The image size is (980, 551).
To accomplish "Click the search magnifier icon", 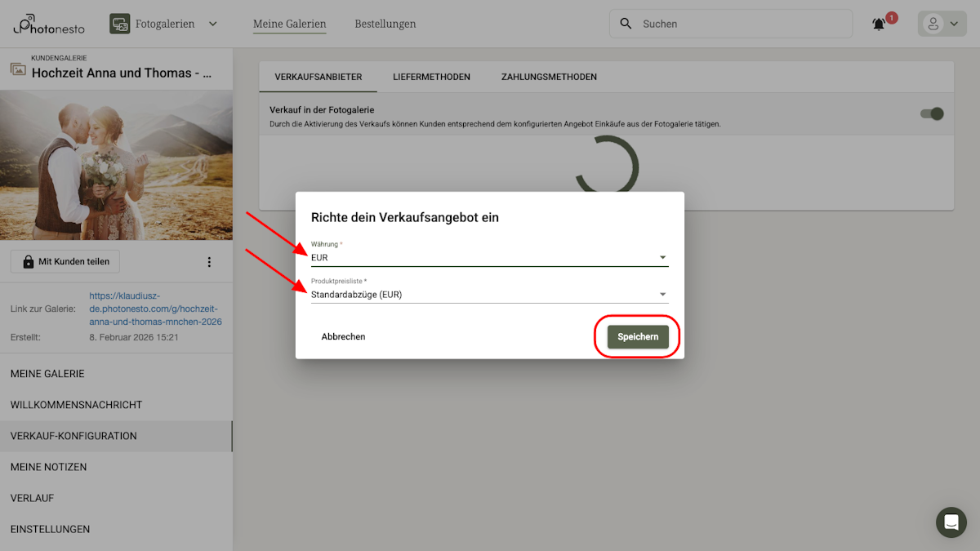I will 626,24.
